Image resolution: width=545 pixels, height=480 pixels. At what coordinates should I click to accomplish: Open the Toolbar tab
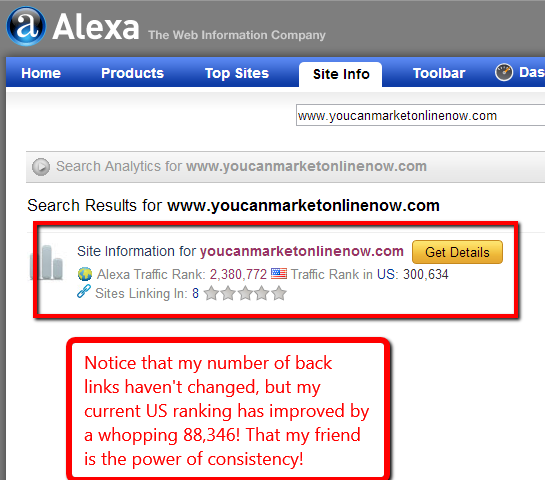tap(439, 73)
